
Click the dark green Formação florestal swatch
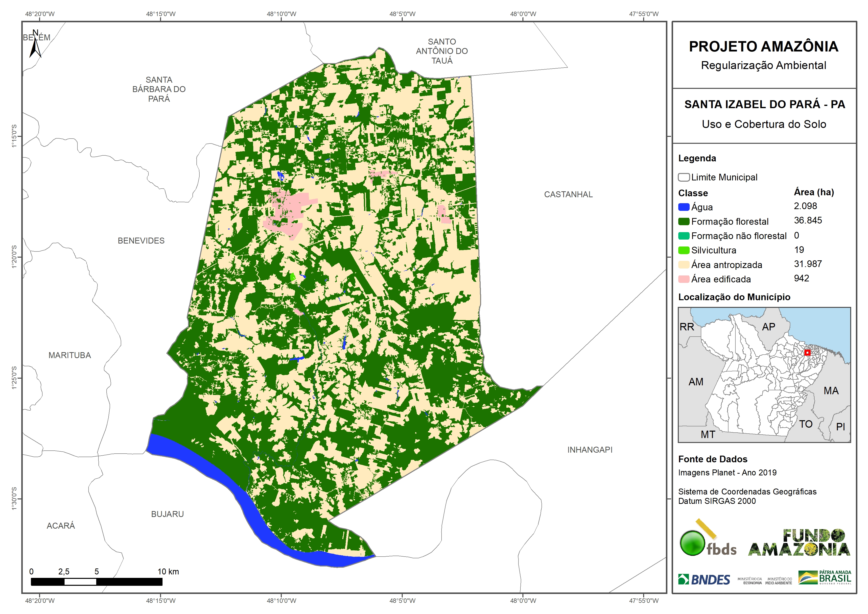[x=683, y=221]
